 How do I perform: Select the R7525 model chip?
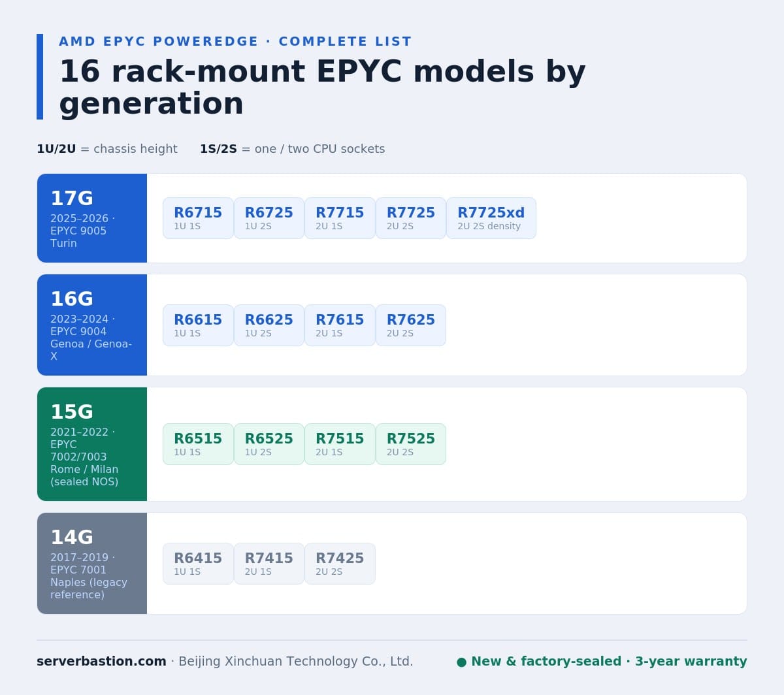click(411, 444)
